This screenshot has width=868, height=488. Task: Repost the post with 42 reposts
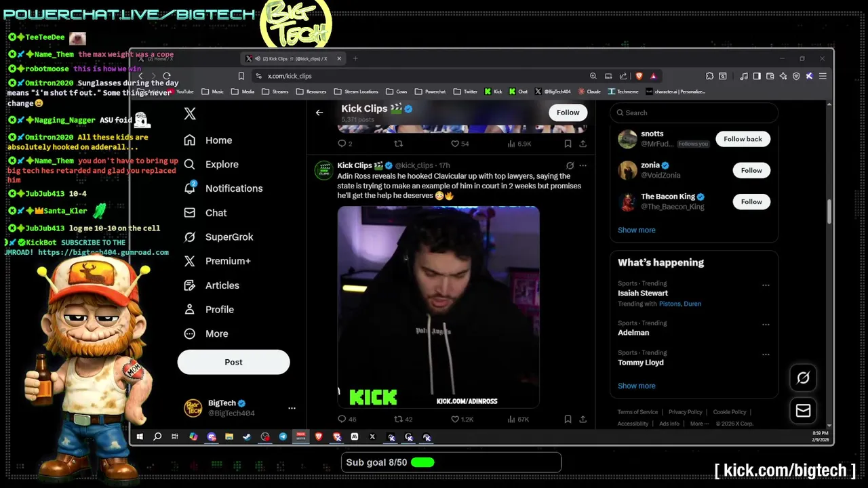[x=403, y=420]
